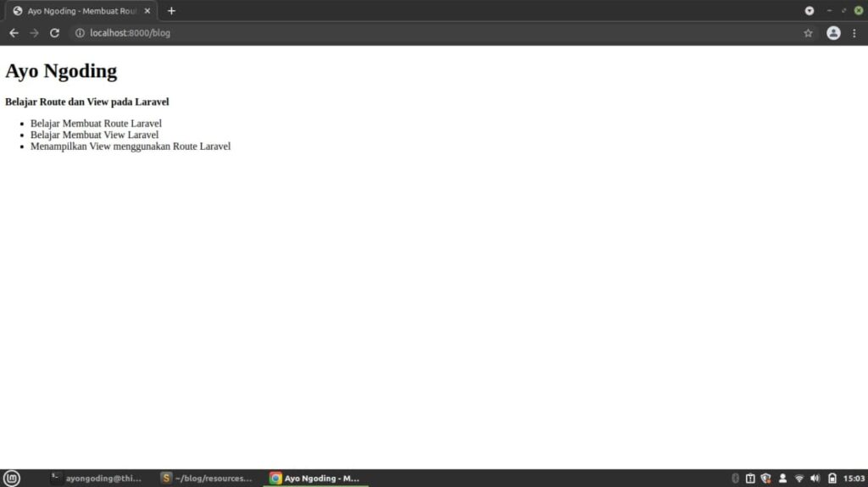Open the clock showing 15:03
868x487 pixels.
[x=854, y=479]
